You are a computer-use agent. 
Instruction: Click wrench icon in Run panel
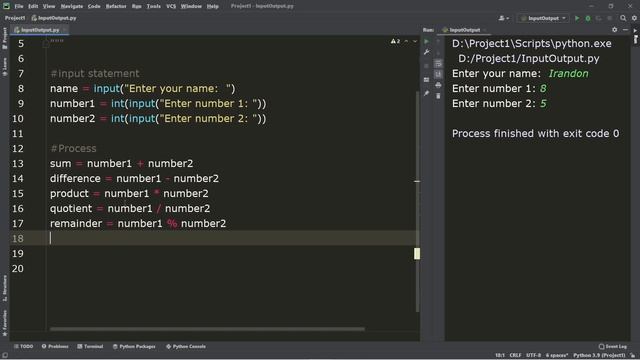point(427,52)
